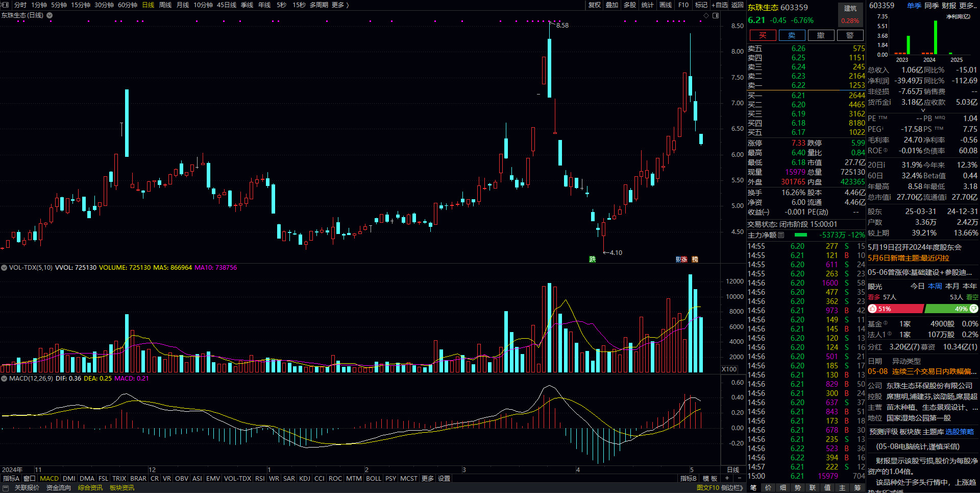Select 同季 same-quarter view
This screenshot has width=980, height=493.
click(x=932, y=5)
